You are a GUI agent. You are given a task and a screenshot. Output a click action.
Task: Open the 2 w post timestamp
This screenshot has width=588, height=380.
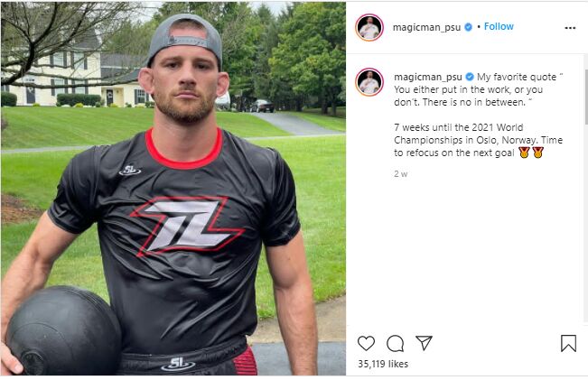pos(400,174)
